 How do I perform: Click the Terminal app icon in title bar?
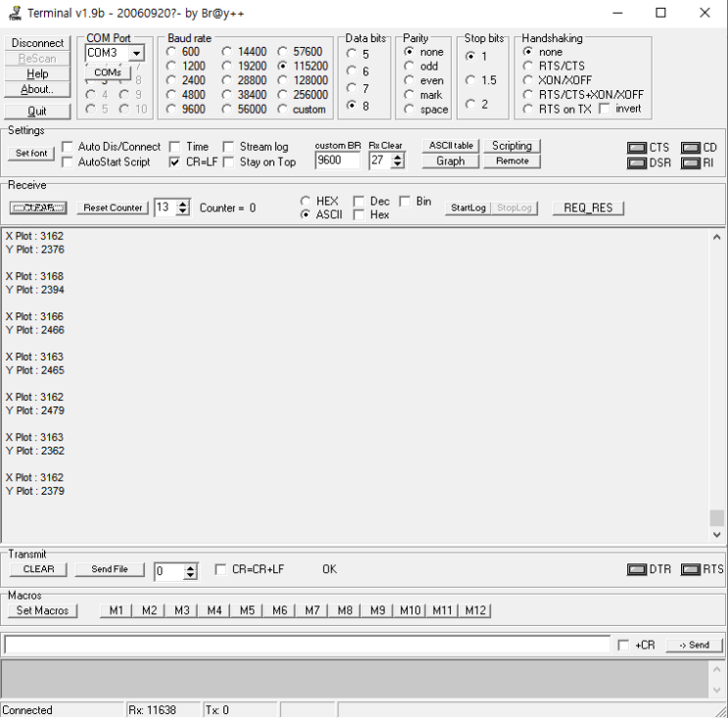click(14, 13)
